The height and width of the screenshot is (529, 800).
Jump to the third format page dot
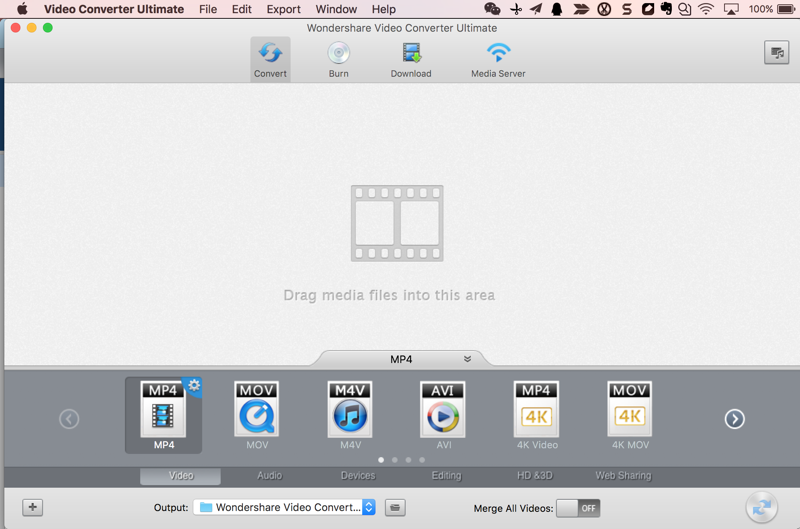pyautogui.click(x=408, y=460)
